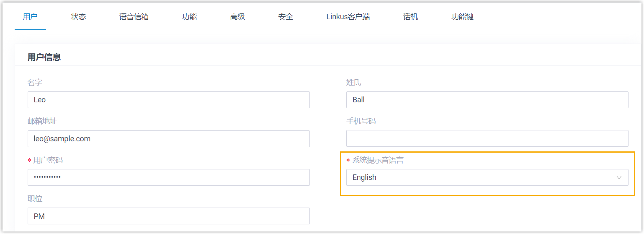The image size is (644, 234).
Task: Switch to the 安全 tab
Action: (x=285, y=17)
